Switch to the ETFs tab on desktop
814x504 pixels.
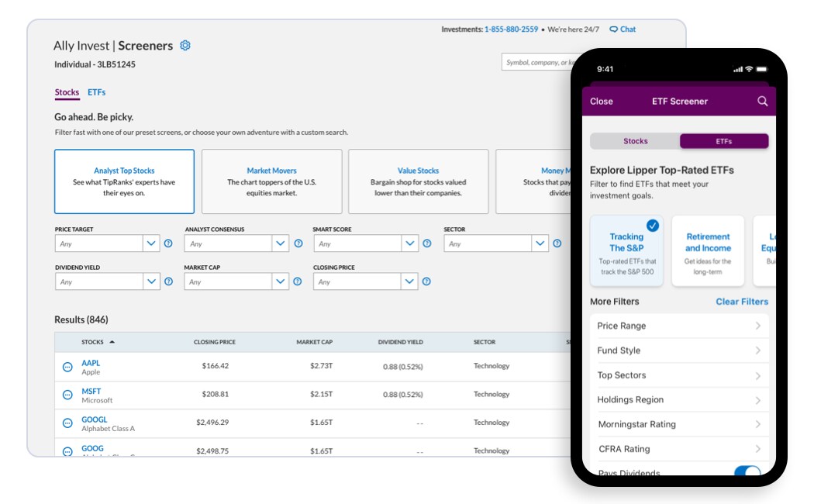point(97,92)
